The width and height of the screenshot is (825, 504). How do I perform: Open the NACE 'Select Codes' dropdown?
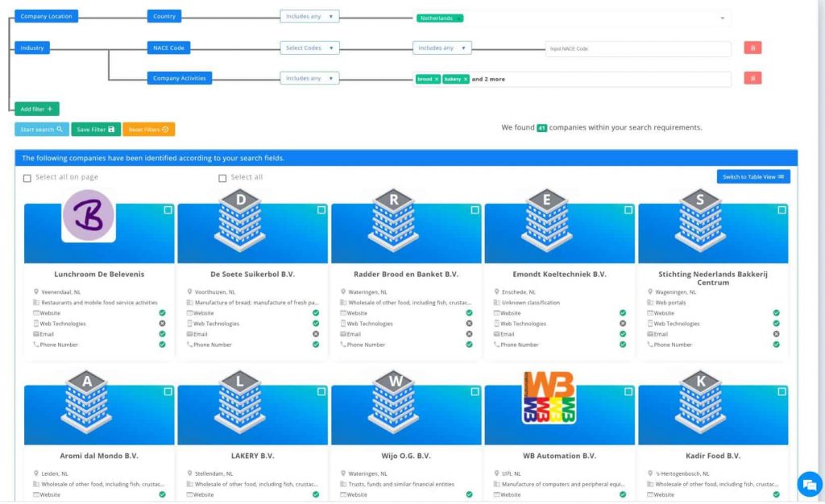tap(309, 48)
